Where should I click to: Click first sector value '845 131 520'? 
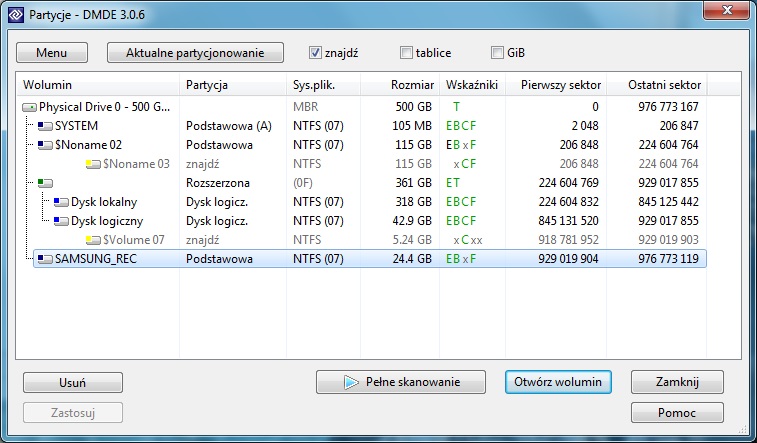click(x=568, y=222)
